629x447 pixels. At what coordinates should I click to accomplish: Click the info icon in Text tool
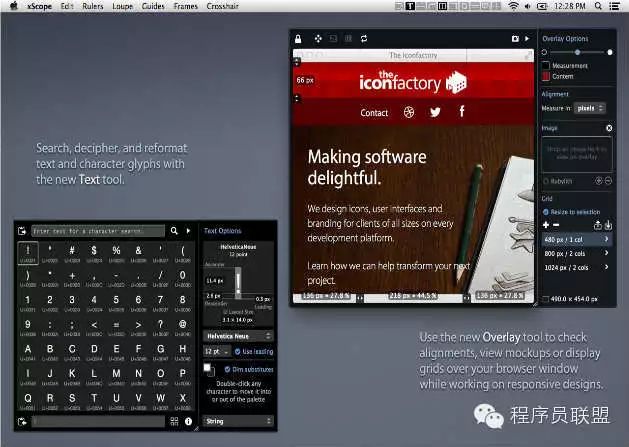tap(188, 422)
